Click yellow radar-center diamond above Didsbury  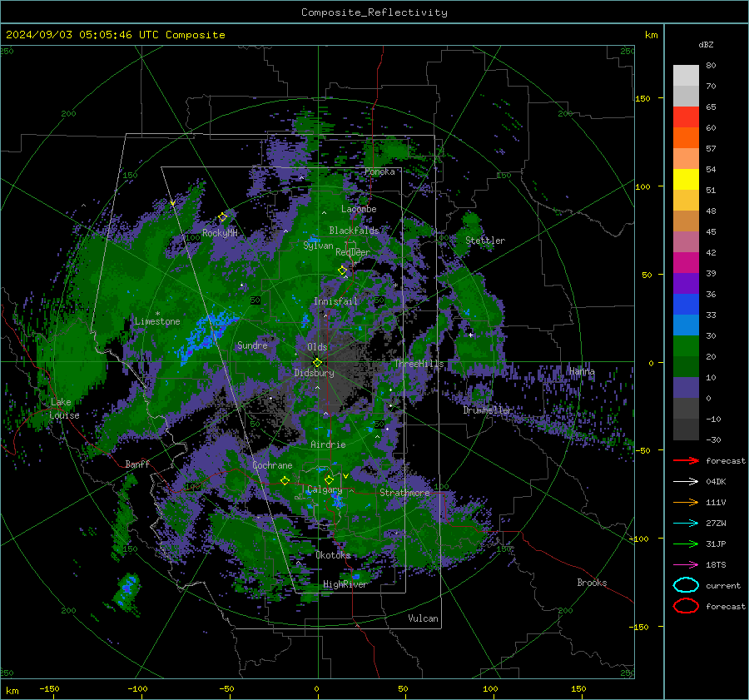317,362
